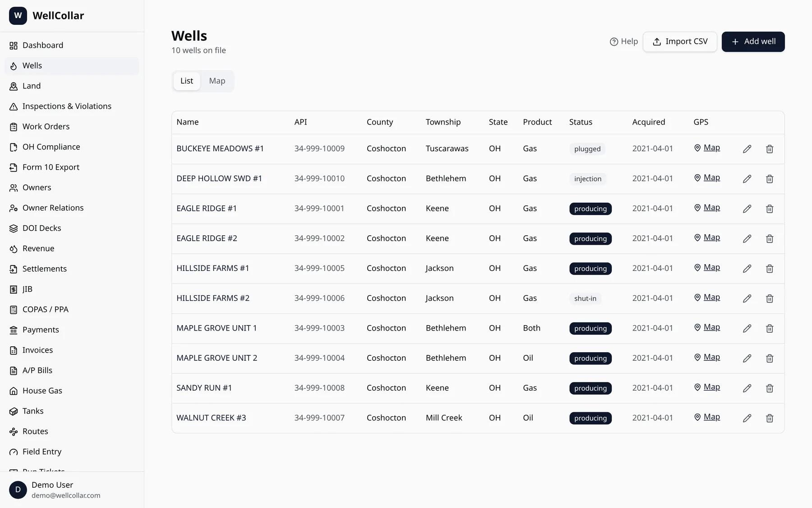This screenshot has height=508, width=812.
Task: Click the Demo User avatar
Action: 18,490
